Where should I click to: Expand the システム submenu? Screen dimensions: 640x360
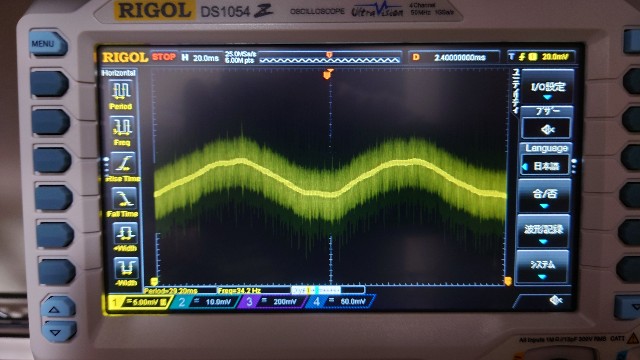click(542, 268)
